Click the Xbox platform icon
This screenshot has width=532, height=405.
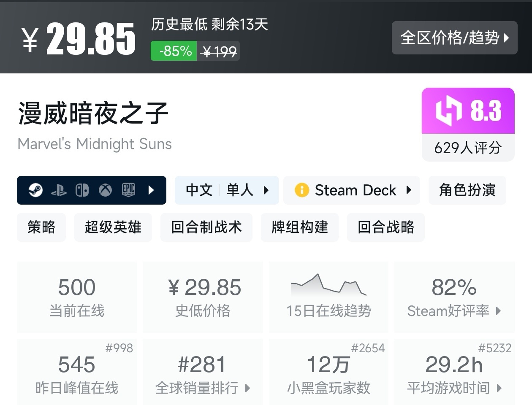coord(105,190)
